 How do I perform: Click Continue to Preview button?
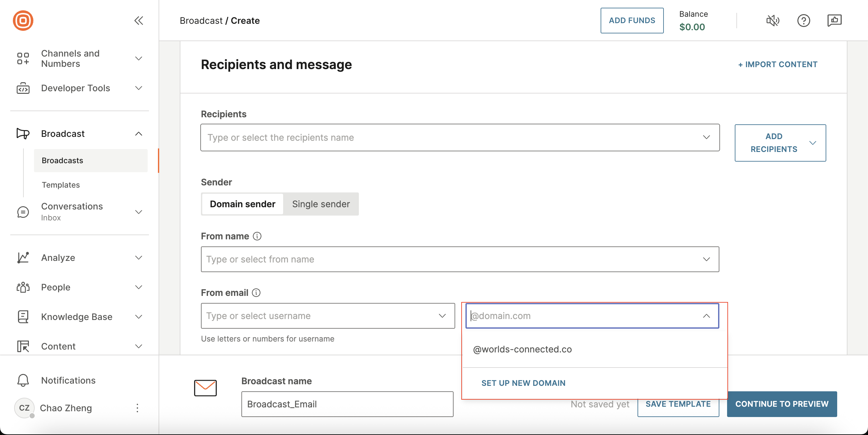point(782,404)
